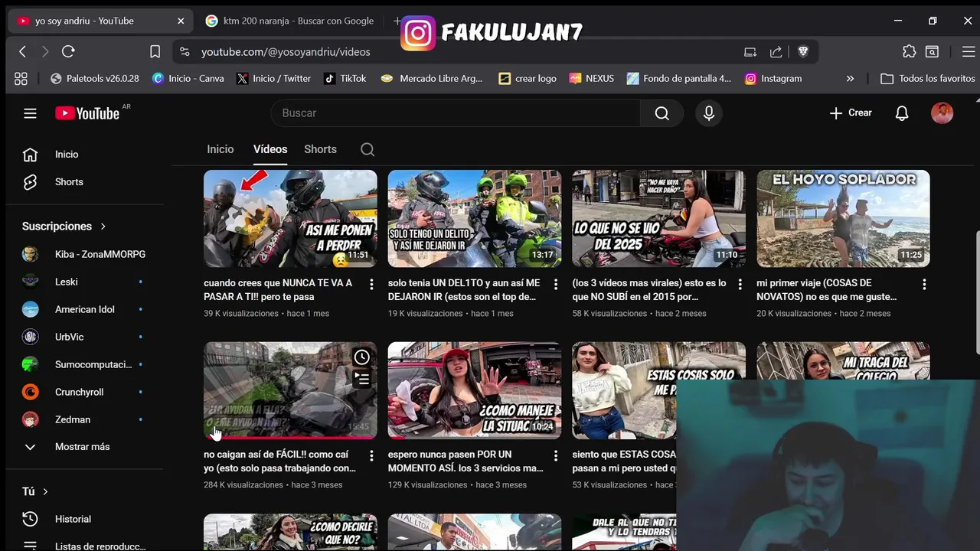
Task: Reload the current page
Action: 68,51
